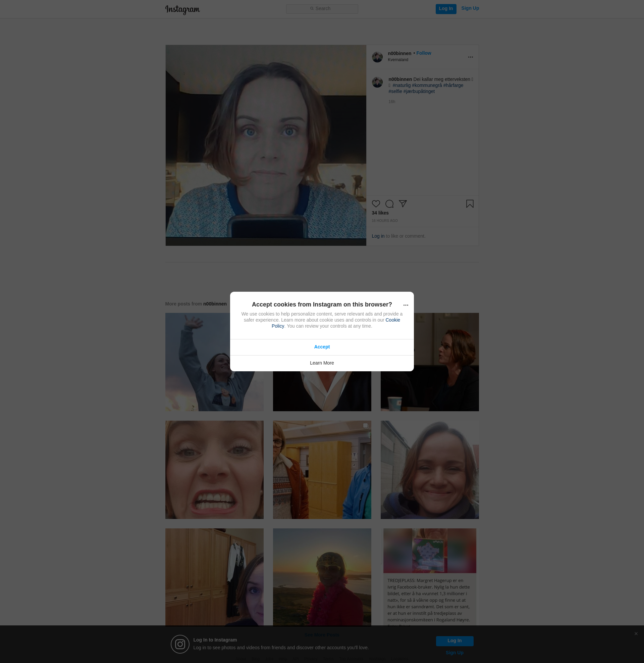Click the share paper plane icon
Viewport: 644px width, 663px height.
(x=402, y=203)
